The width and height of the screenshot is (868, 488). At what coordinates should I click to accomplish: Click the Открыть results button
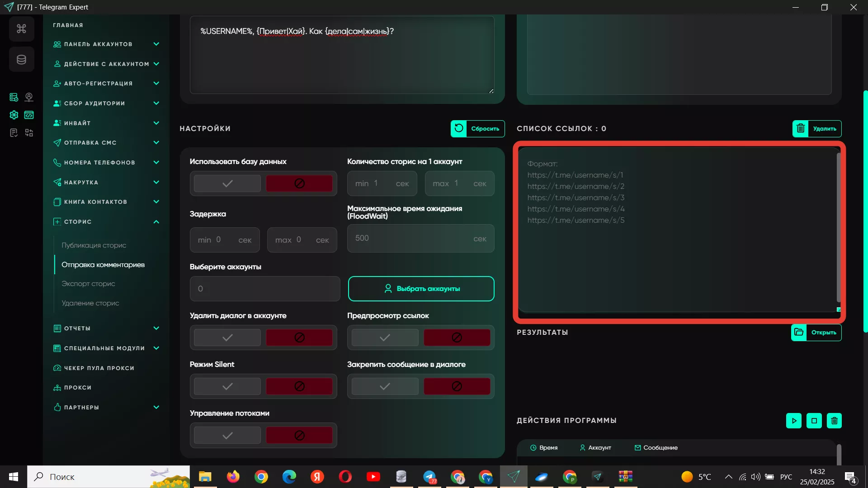click(816, 333)
